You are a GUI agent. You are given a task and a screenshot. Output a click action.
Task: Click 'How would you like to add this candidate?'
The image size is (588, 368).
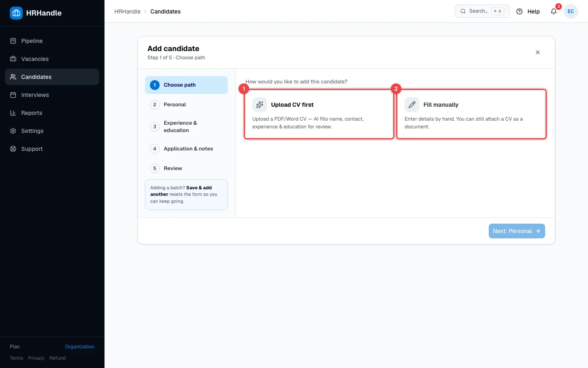pyautogui.click(x=296, y=82)
